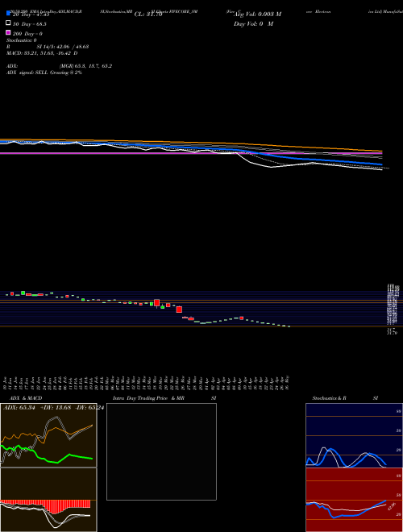Select the RSI 14/3 '42.06 / 48.63' readout
Viewport: 403px width, 532px height.
pos(72,47)
